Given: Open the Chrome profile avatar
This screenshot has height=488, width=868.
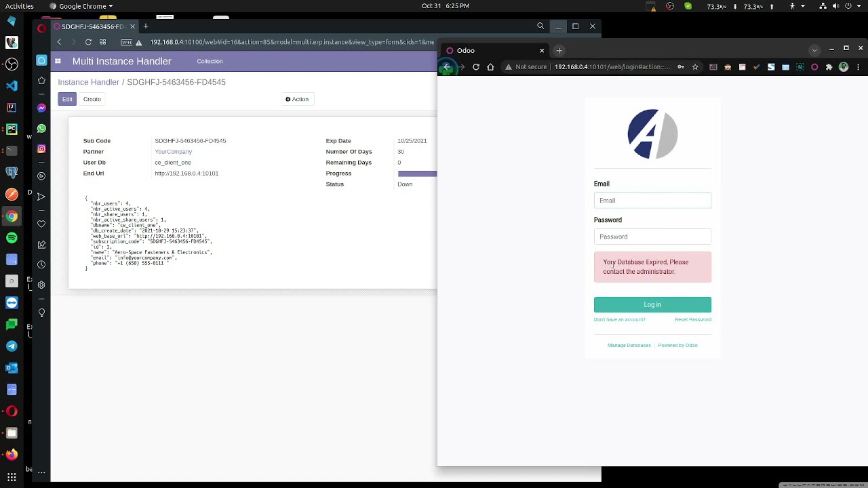Looking at the screenshot, I should [844, 67].
